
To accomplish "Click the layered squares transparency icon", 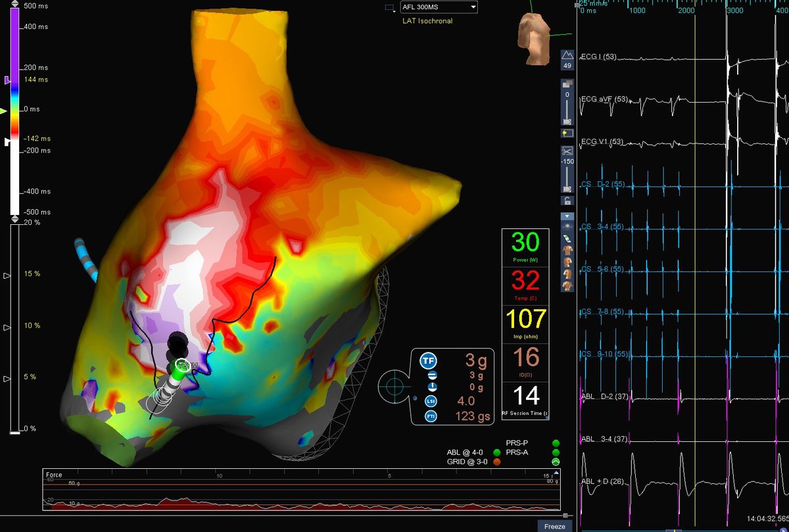I will click(x=567, y=85).
